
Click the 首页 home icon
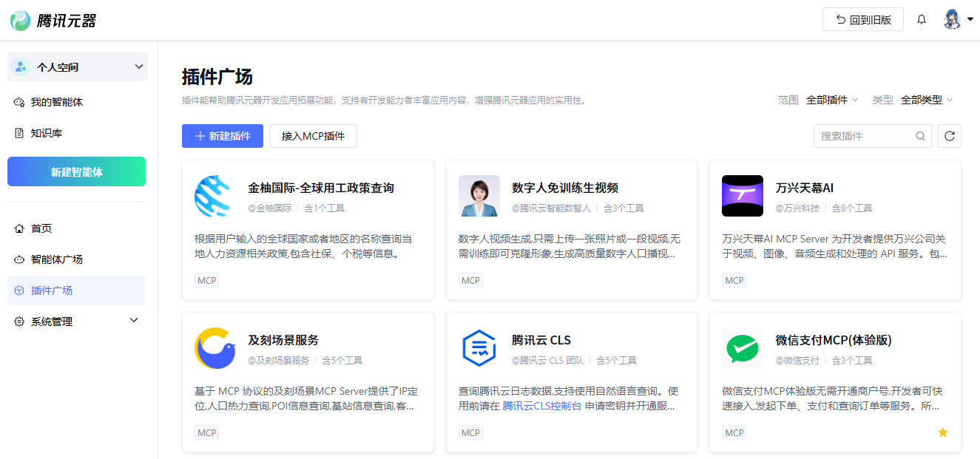pos(19,228)
